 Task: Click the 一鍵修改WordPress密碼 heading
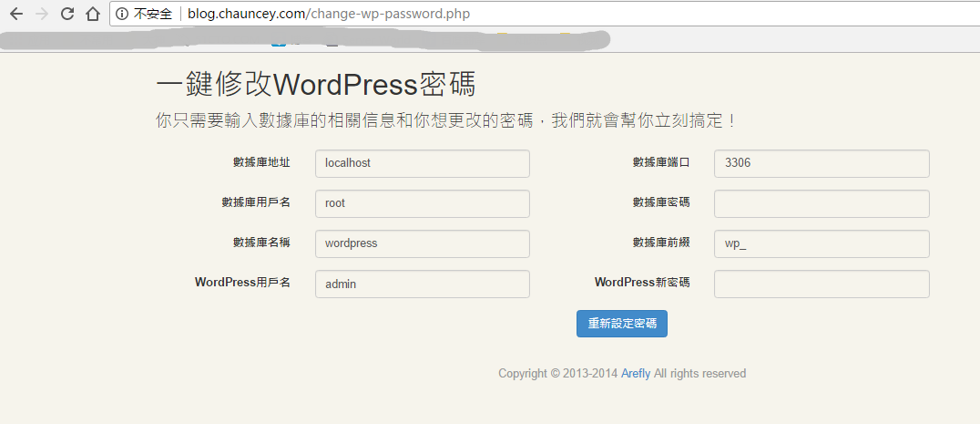click(316, 85)
